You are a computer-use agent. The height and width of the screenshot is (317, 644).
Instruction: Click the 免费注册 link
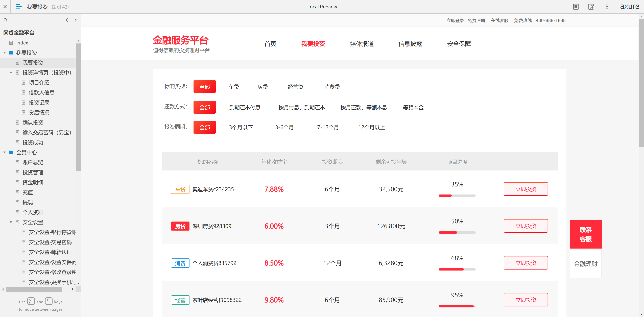(476, 20)
